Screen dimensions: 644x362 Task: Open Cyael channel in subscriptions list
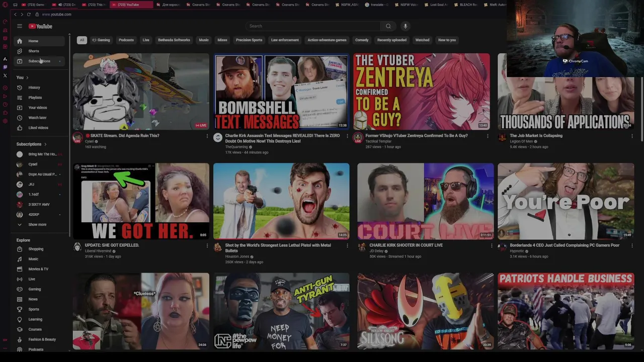click(x=40, y=164)
